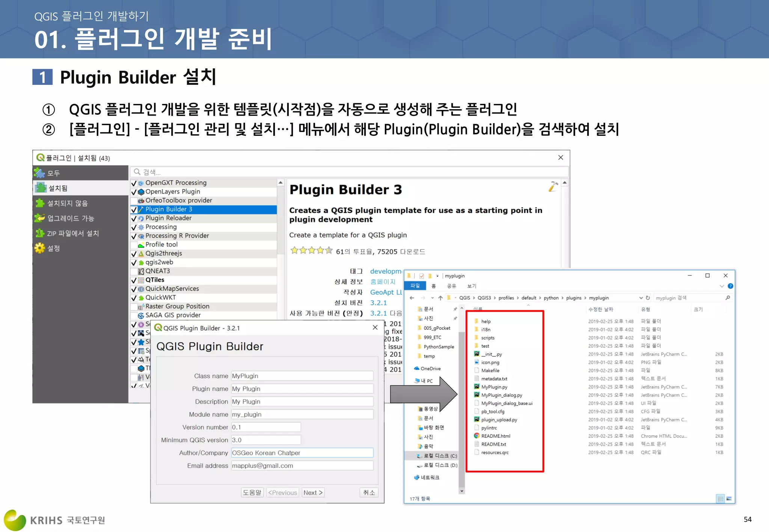Image resolution: width=769 pixels, height=532 pixels.
Task: Toggle the QuickWKT checkbox
Action: 134,298
